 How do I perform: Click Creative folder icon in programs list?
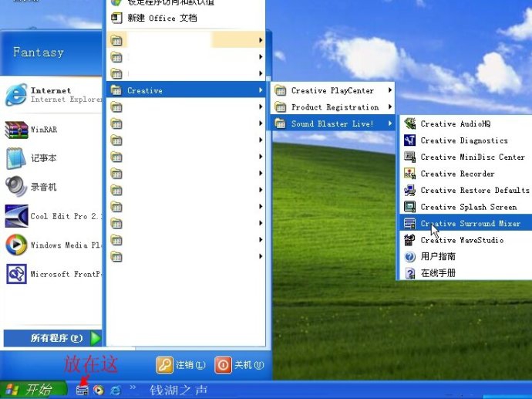pyautogui.click(x=116, y=90)
